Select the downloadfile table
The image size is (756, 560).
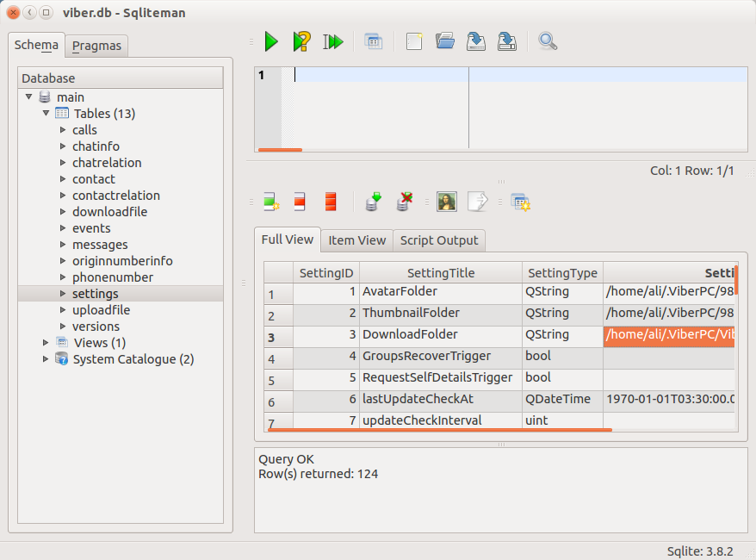click(110, 212)
